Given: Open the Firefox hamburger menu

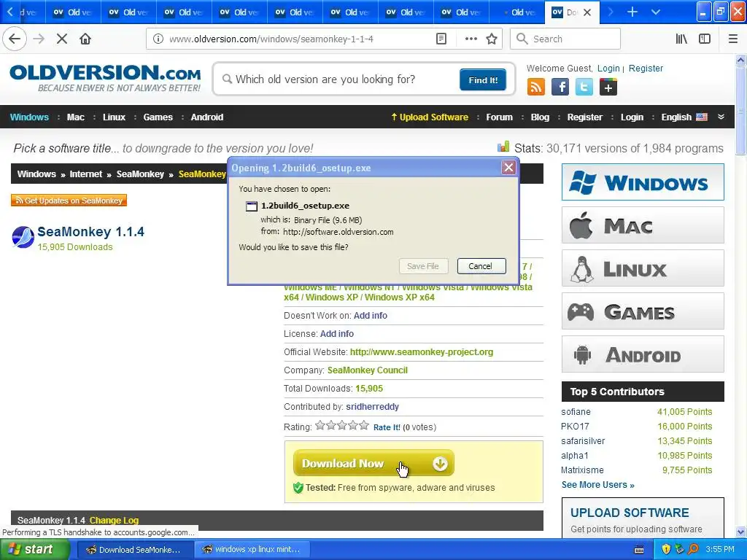Looking at the screenshot, I should click(x=733, y=39).
